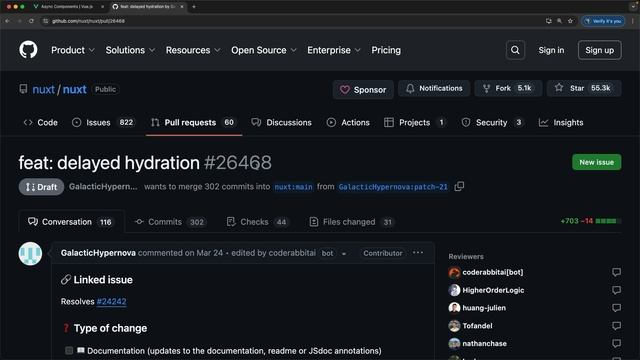Select the Commits tab
The image size is (640, 360).
170,222
